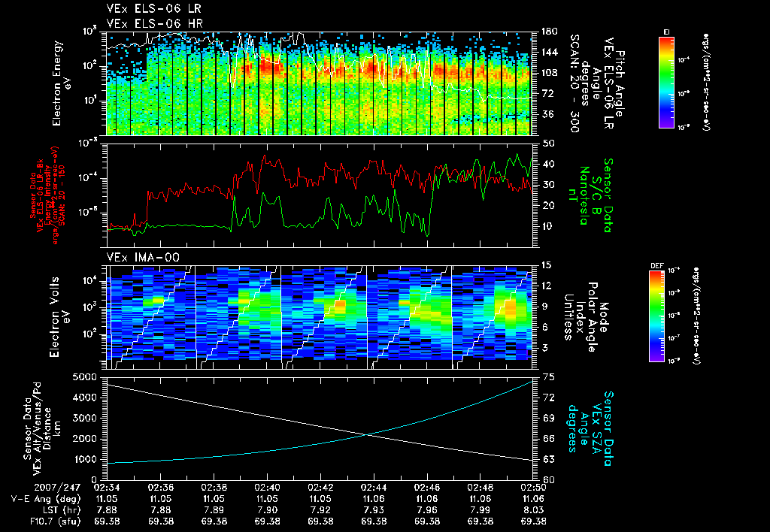Click the LST value 7.99
770x532 pixels.
tap(480, 510)
